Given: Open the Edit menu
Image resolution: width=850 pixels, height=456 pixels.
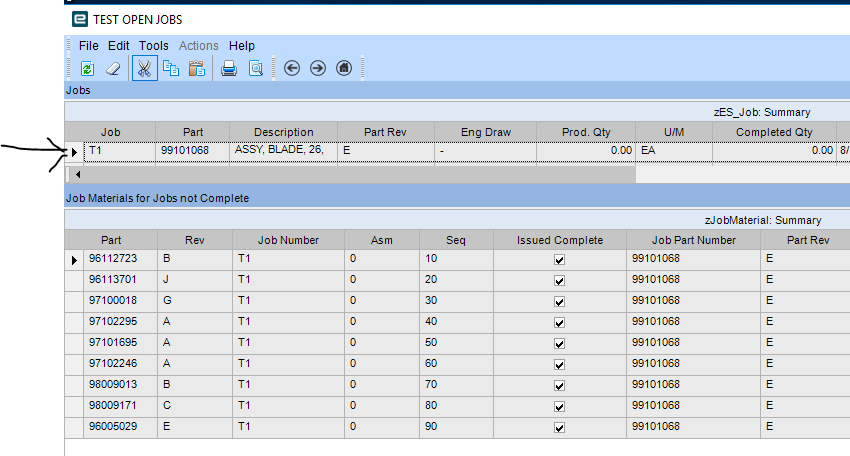Looking at the screenshot, I should tap(118, 46).
